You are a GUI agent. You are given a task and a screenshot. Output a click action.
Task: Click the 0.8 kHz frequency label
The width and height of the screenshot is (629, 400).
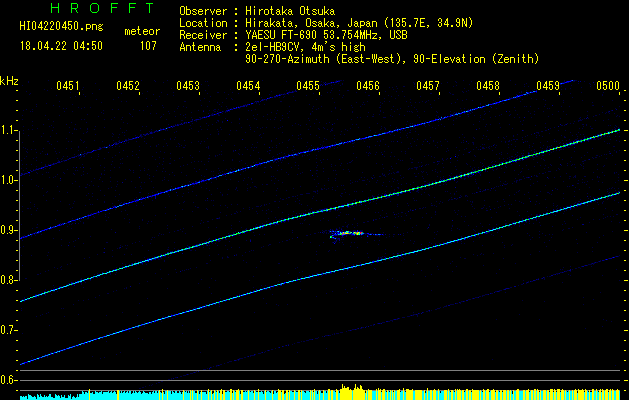[8, 280]
